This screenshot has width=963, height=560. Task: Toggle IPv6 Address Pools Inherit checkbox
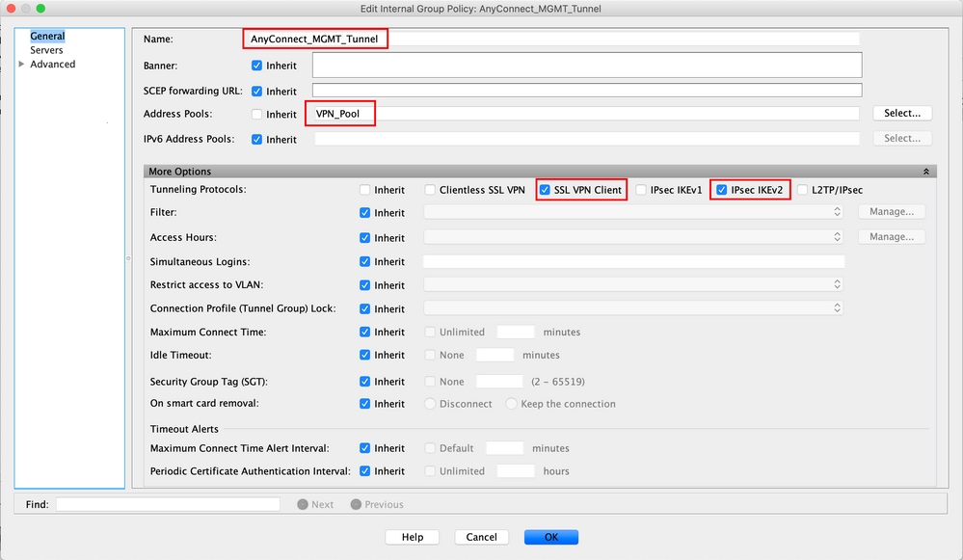256,140
